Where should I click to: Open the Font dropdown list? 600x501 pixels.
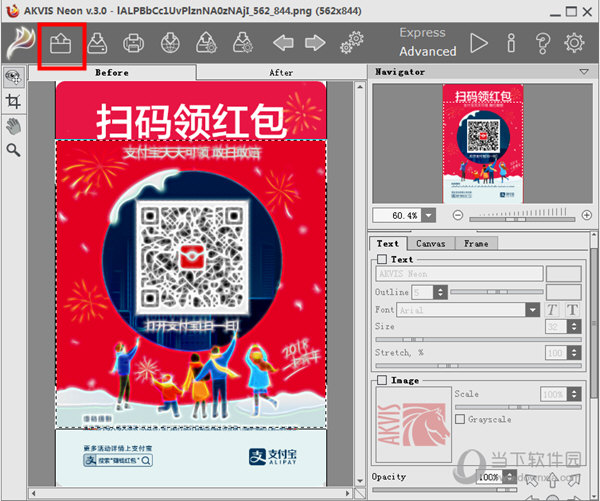click(532, 310)
